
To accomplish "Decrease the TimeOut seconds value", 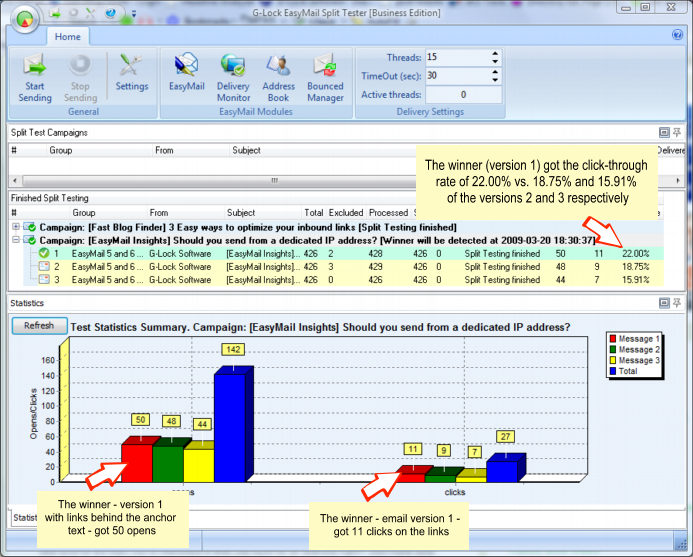I will coord(495,80).
